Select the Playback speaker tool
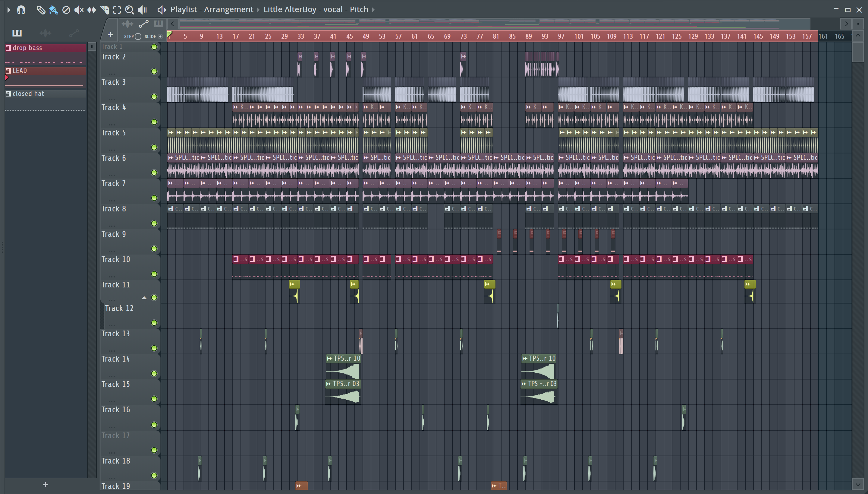The width and height of the screenshot is (868, 494). pyautogui.click(x=142, y=10)
